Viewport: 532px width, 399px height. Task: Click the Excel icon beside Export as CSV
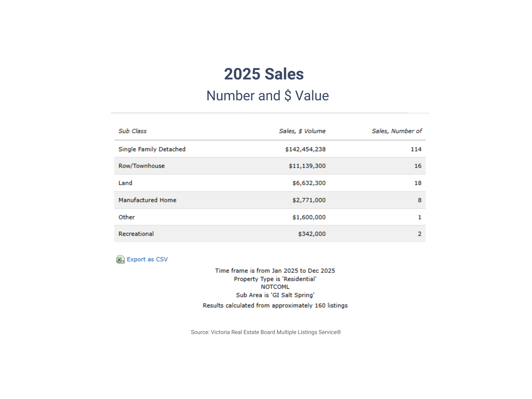120,259
